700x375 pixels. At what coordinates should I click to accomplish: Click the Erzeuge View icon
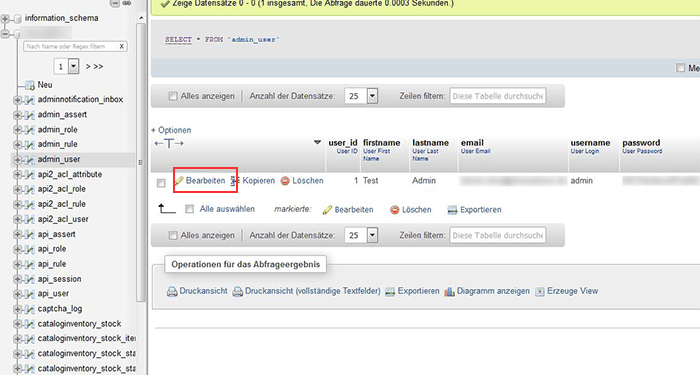tap(540, 292)
